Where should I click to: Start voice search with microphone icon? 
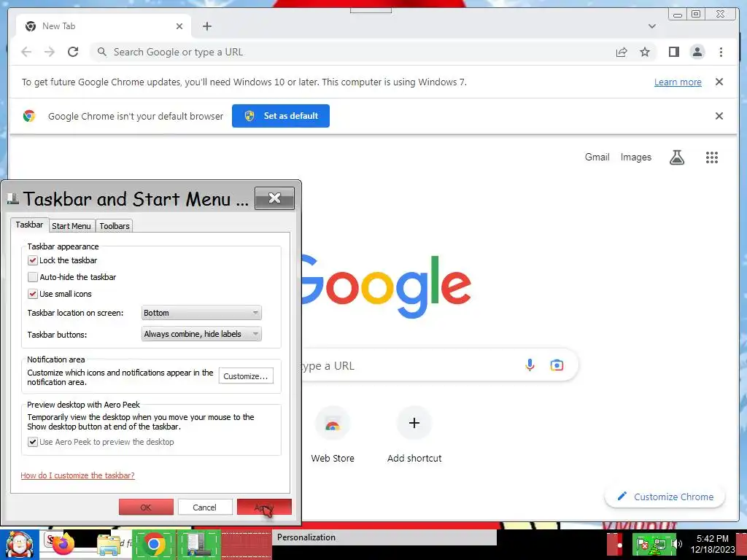pos(530,365)
